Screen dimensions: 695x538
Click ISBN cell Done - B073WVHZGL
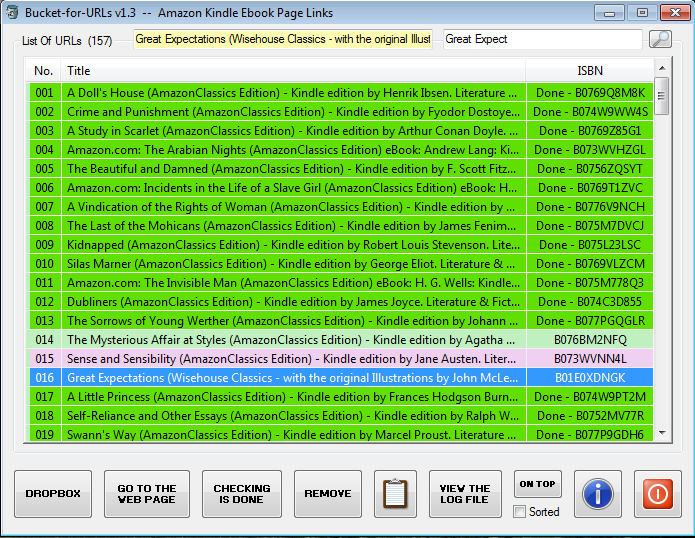click(590, 150)
